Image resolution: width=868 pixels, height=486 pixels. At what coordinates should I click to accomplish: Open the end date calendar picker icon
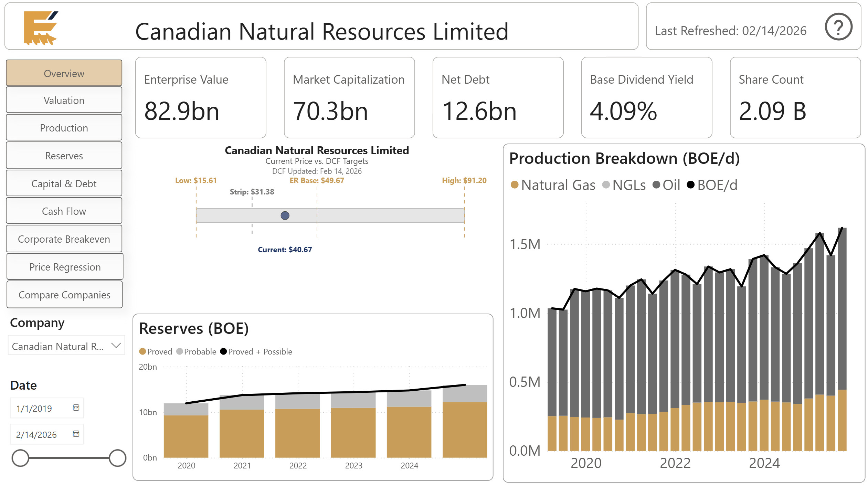coord(76,434)
